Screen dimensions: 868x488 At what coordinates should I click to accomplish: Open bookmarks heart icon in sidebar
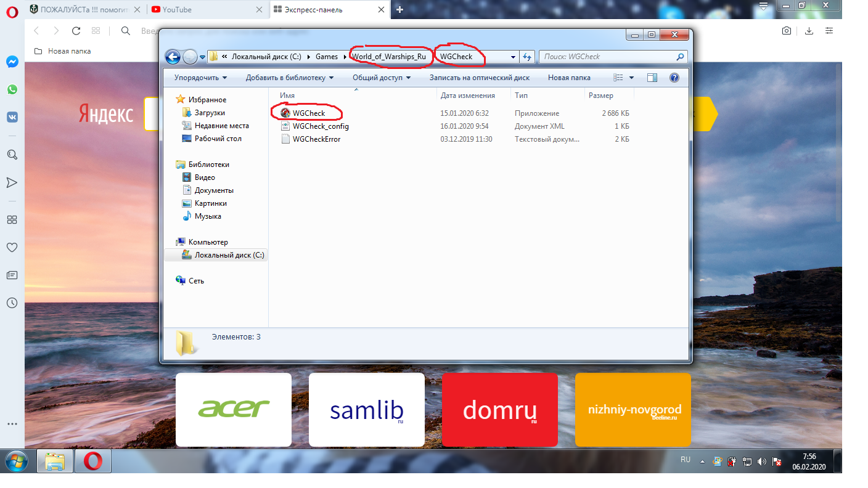point(12,247)
